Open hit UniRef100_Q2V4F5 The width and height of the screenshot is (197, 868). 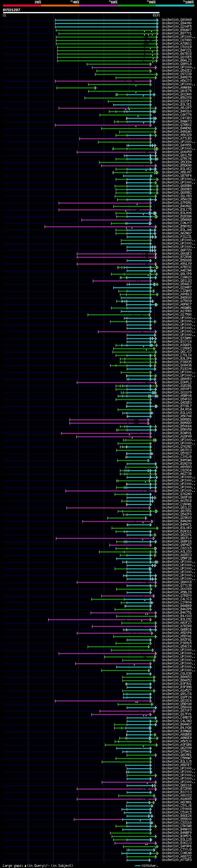tap(177, 26)
